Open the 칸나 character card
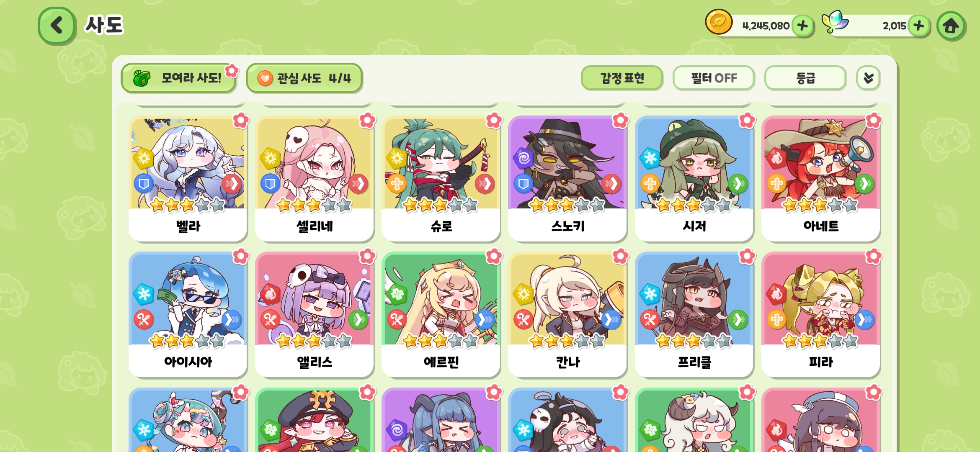The height and width of the screenshot is (452, 980). [567, 314]
